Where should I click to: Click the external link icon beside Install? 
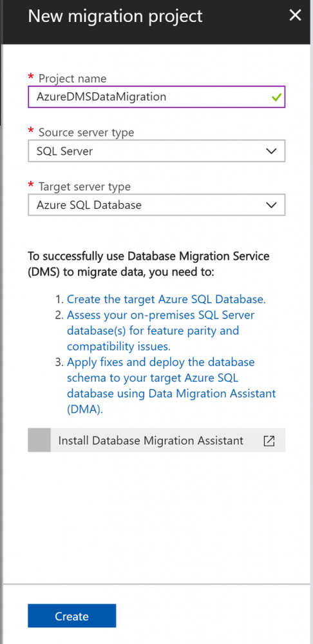click(x=269, y=441)
